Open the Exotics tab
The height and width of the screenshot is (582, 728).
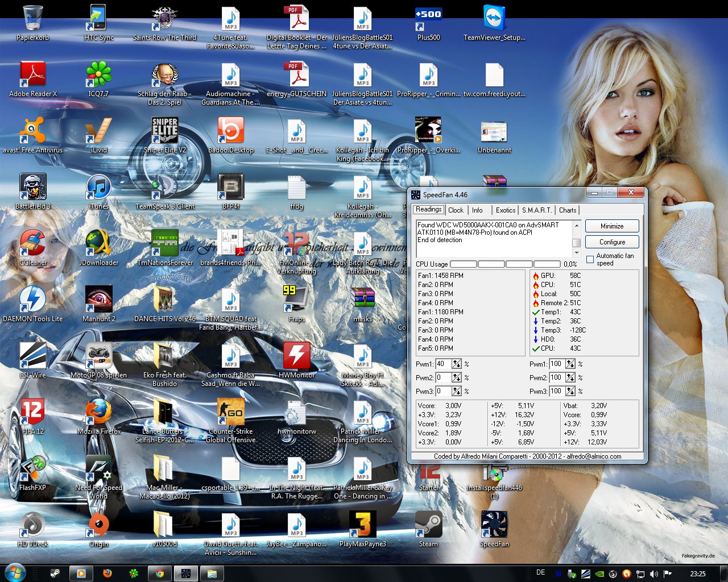click(505, 210)
